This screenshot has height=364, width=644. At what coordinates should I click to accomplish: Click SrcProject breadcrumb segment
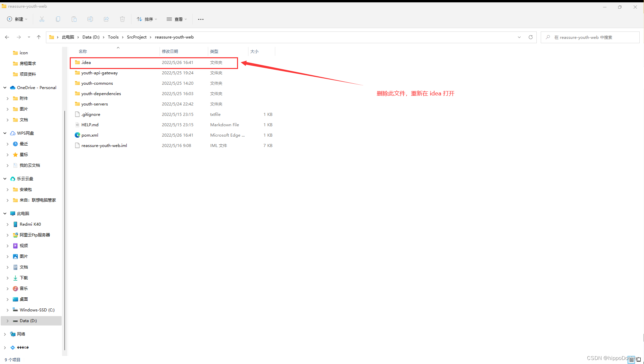[137, 37]
